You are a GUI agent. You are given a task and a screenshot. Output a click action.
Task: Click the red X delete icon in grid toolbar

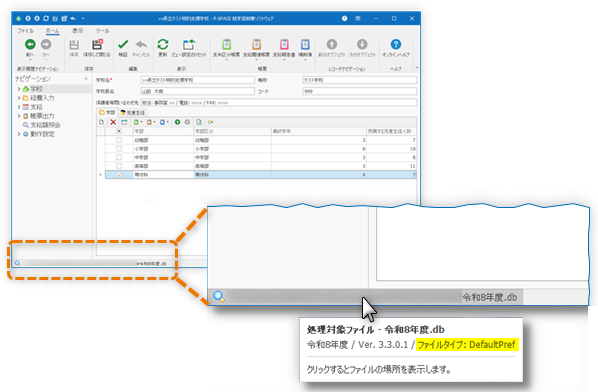click(113, 122)
